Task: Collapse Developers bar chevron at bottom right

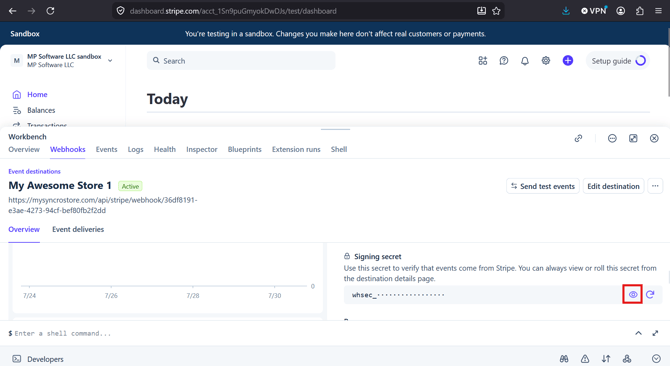Action: (x=656, y=359)
